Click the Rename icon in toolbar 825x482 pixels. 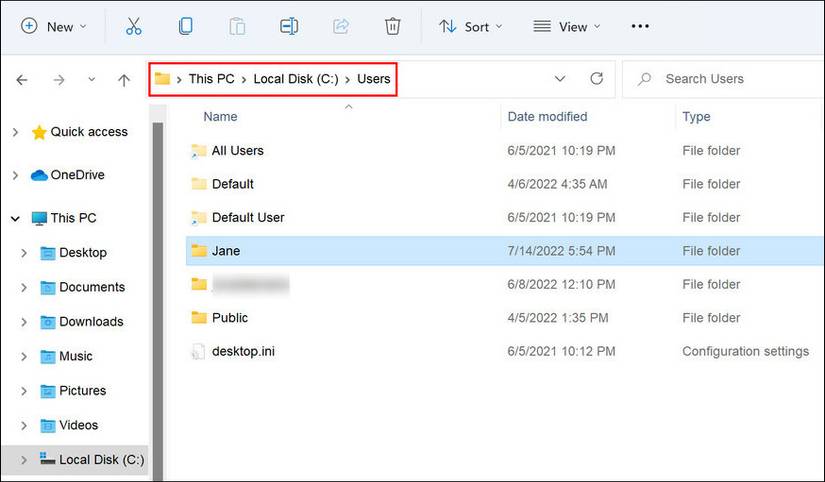289,26
